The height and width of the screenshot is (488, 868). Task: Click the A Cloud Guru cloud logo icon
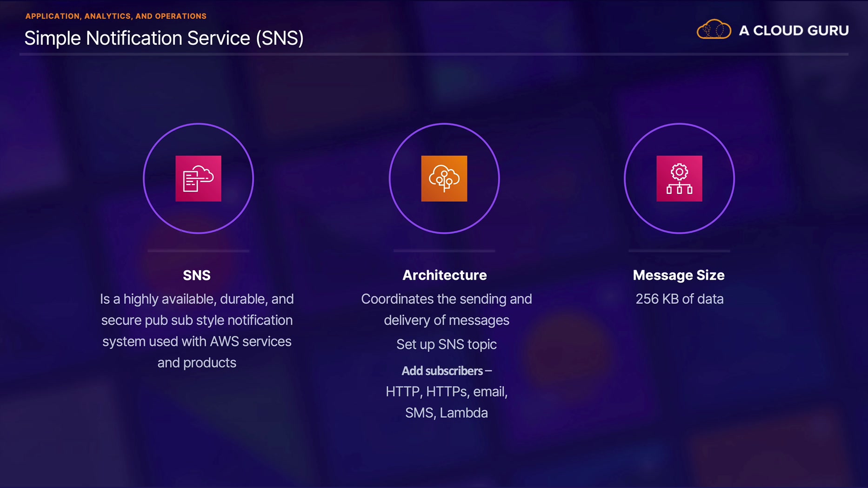[x=714, y=29]
